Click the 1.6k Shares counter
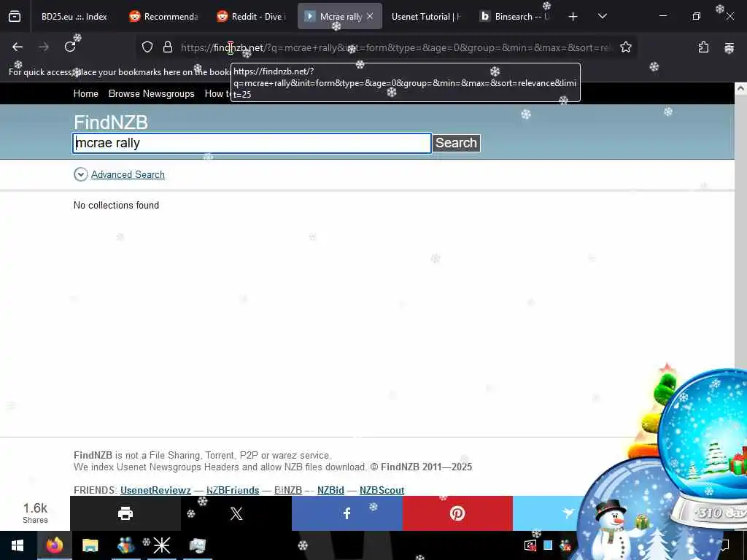Viewport: 747px width, 560px height. [35, 513]
